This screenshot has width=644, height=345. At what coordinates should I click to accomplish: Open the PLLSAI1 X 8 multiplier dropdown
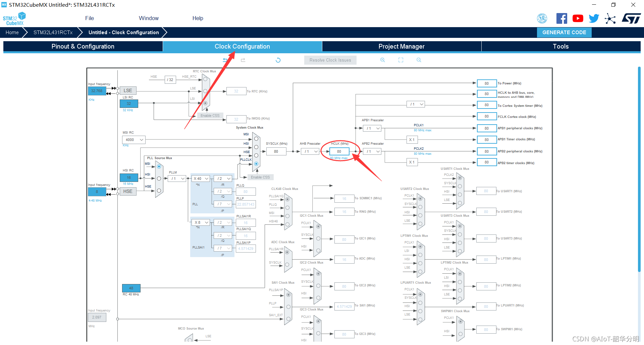pyautogui.click(x=201, y=222)
